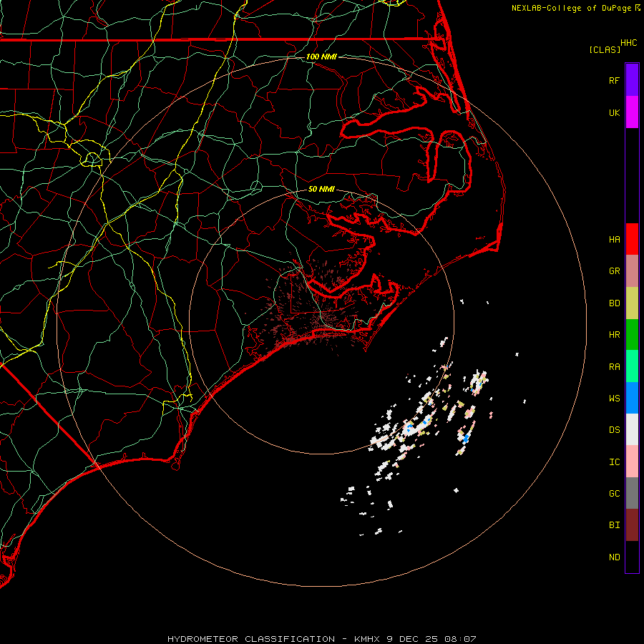Click the HHC product code label
644x644 pixels.
point(628,43)
